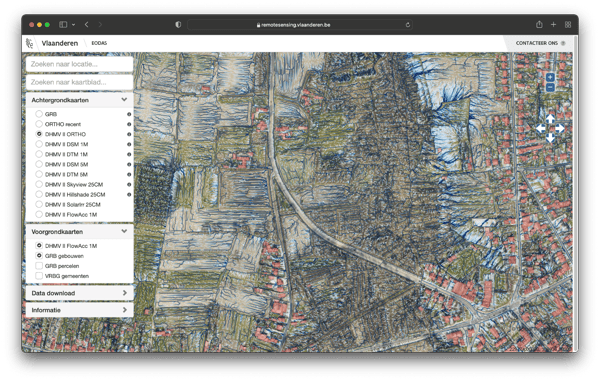Open the Vlaanderen home logo link

[52, 43]
